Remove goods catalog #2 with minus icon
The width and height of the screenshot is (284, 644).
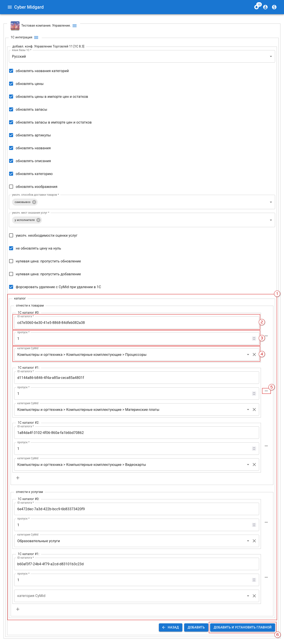[x=266, y=446]
